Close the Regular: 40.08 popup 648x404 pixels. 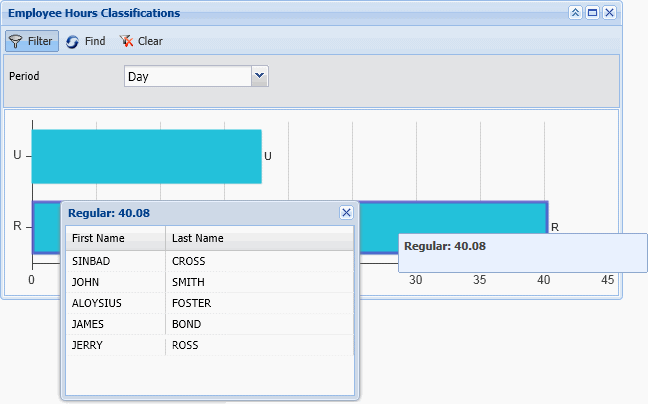pos(346,212)
